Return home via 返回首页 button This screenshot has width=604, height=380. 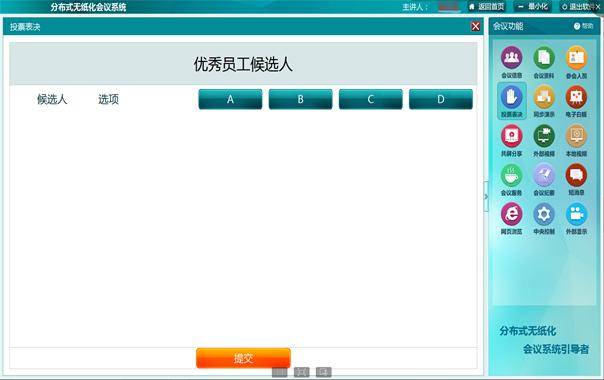tap(487, 7)
